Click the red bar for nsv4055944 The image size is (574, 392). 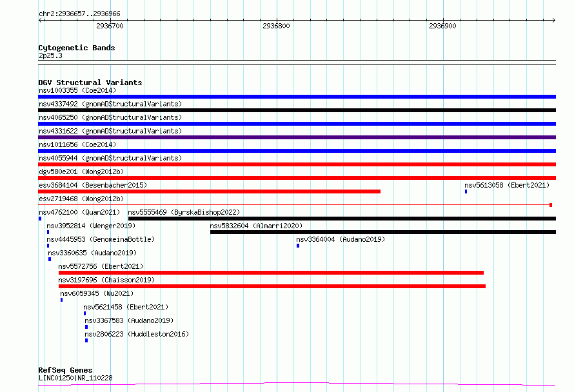tap(297, 164)
